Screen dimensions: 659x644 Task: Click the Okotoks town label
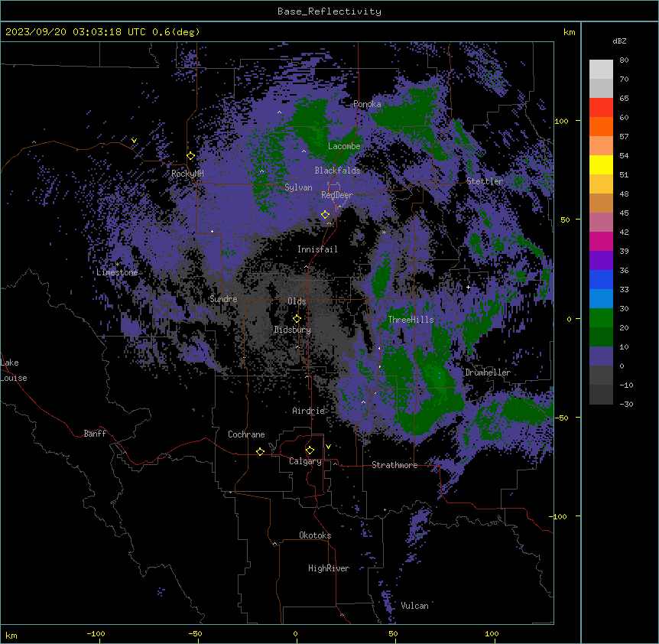(x=315, y=535)
